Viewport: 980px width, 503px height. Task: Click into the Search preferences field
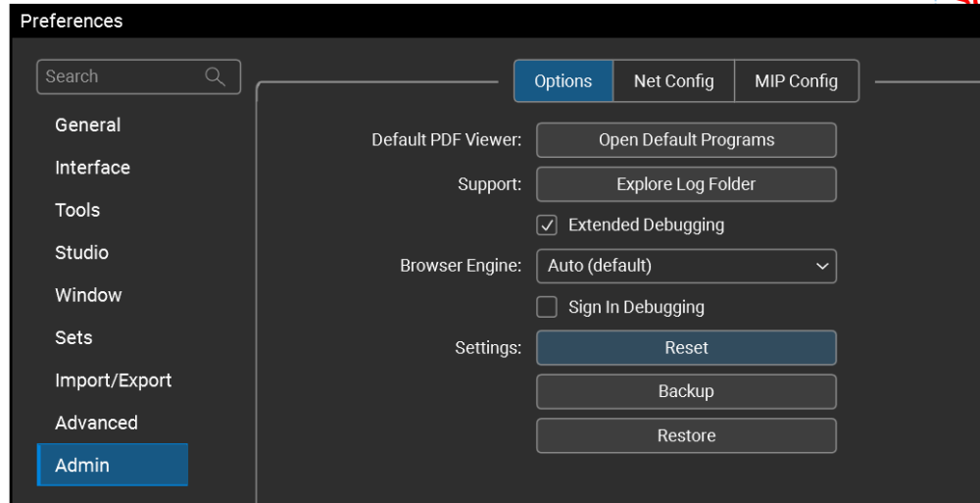point(118,76)
